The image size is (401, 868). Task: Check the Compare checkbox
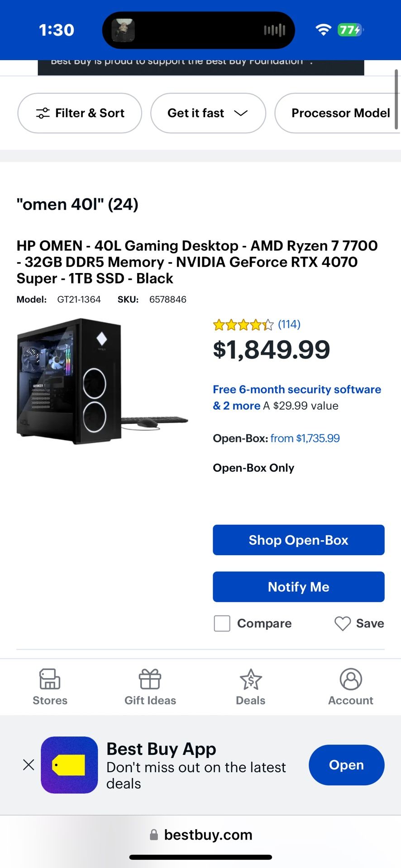tap(222, 623)
